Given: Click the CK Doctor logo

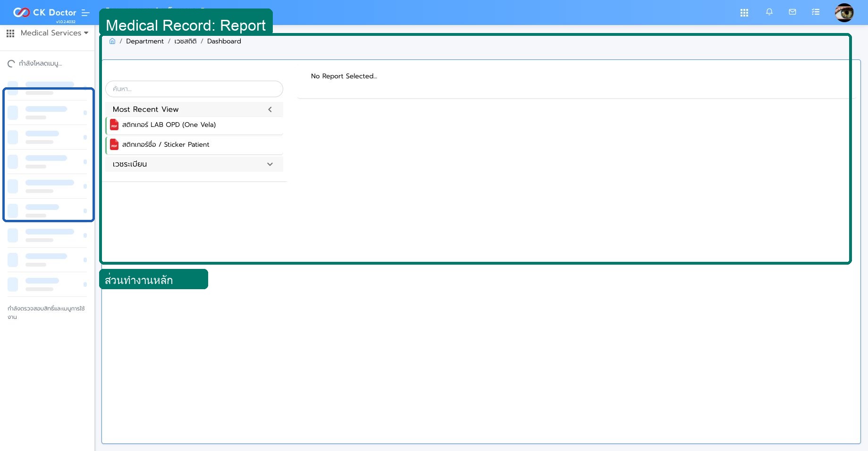Looking at the screenshot, I should pyautogui.click(x=44, y=12).
